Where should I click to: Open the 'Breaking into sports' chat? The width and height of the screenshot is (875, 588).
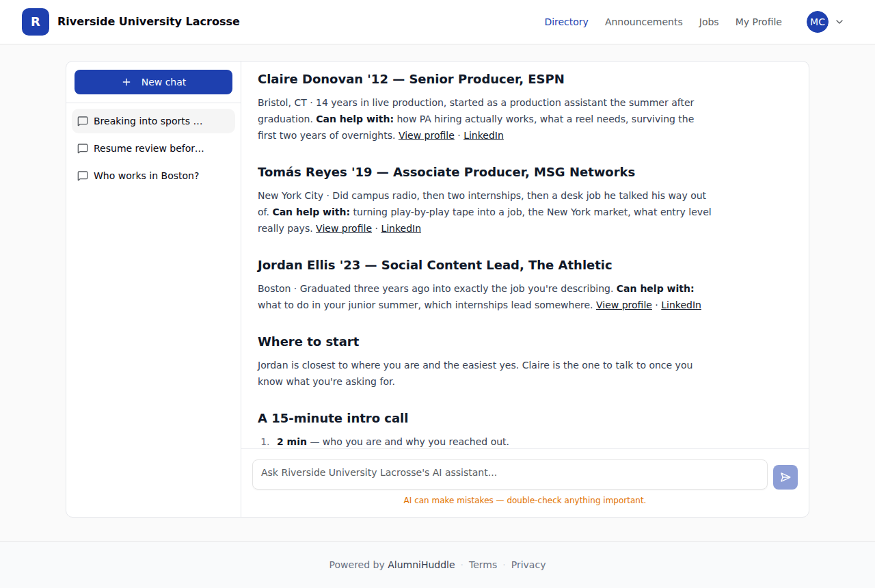153,121
